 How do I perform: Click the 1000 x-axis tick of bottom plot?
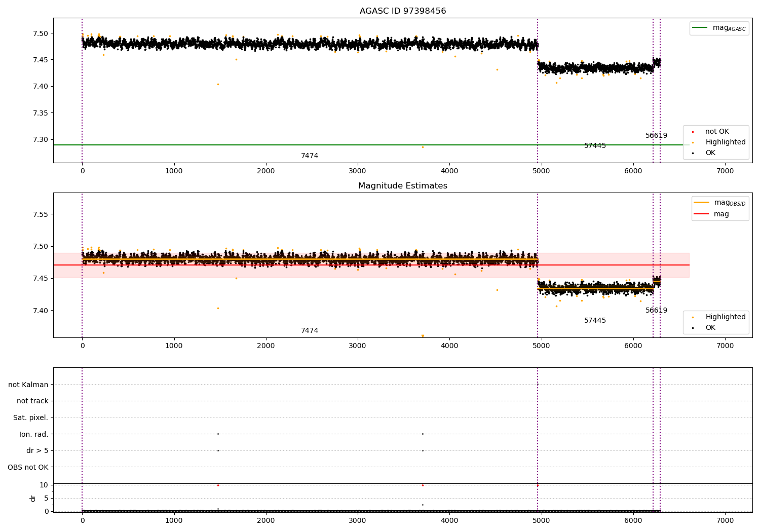pyautogui.click(x=174, y=521)
